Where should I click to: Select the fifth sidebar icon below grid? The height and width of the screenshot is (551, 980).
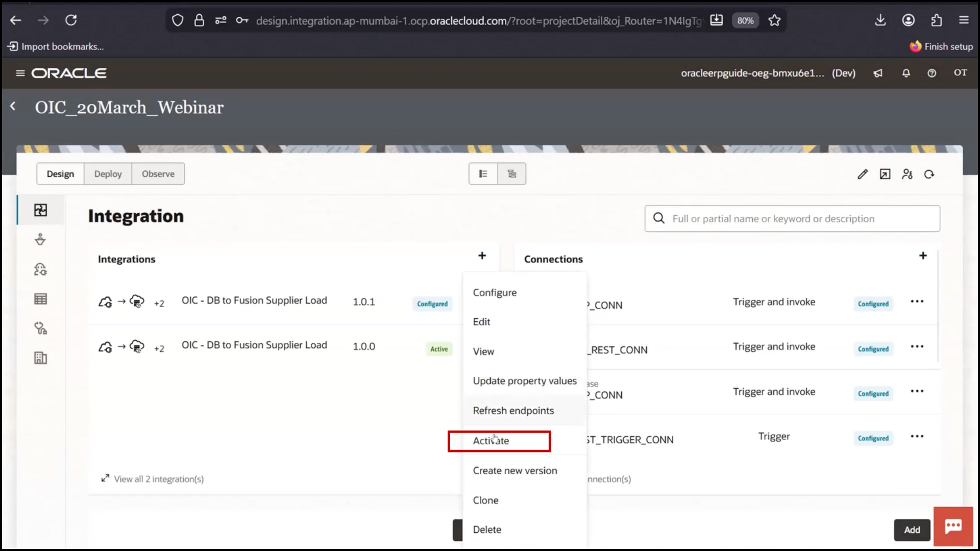(40, 328)
